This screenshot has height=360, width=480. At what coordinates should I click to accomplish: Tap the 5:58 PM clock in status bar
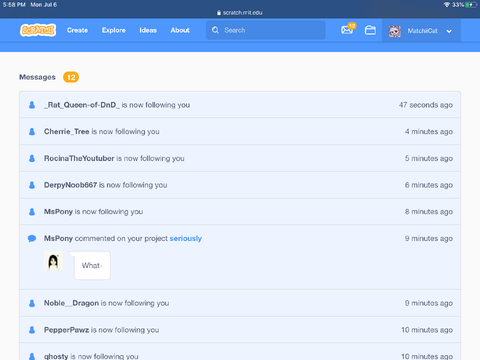(14, 5)
